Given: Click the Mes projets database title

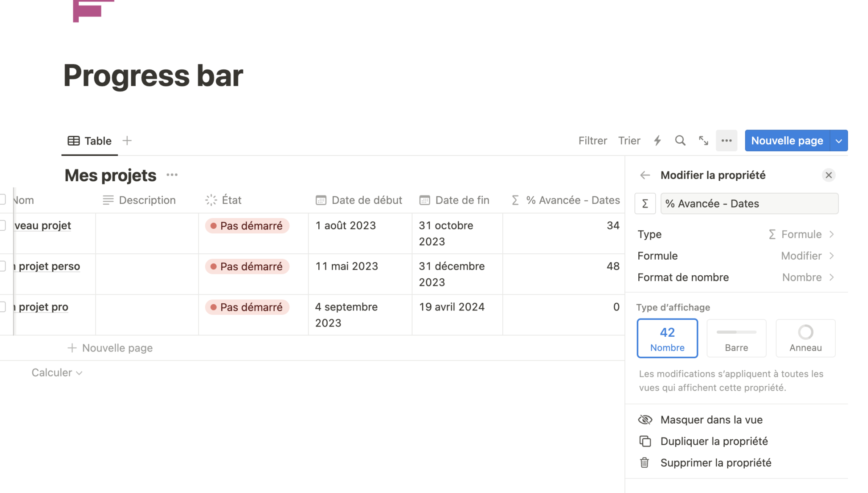Looking at the screenshot, I should click(111, 175).
